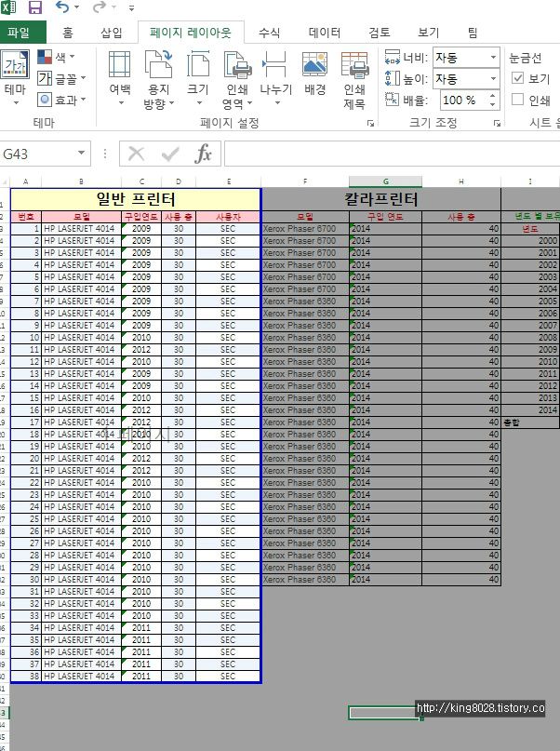This screenshot has width=560, height=751.
Task: Switch to the 팀 (Team) tab
Action: [x=473, y=32]
